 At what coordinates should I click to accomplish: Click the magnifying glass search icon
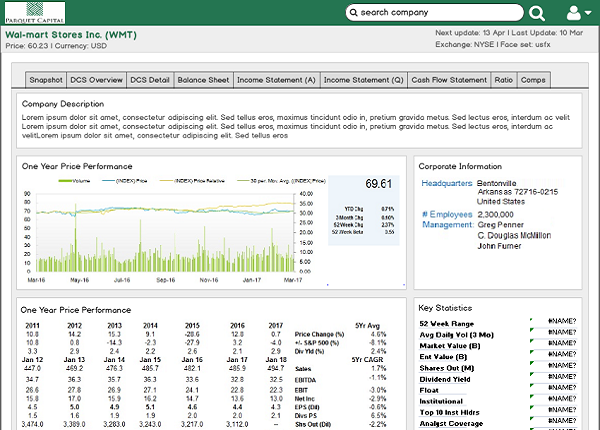536,13
